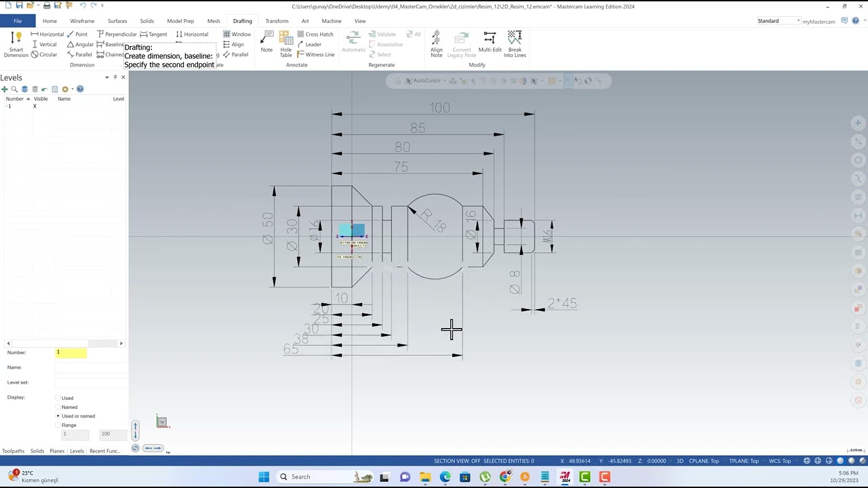Select the Range display radio button
The image size is (868, 488).
point(58,425)
